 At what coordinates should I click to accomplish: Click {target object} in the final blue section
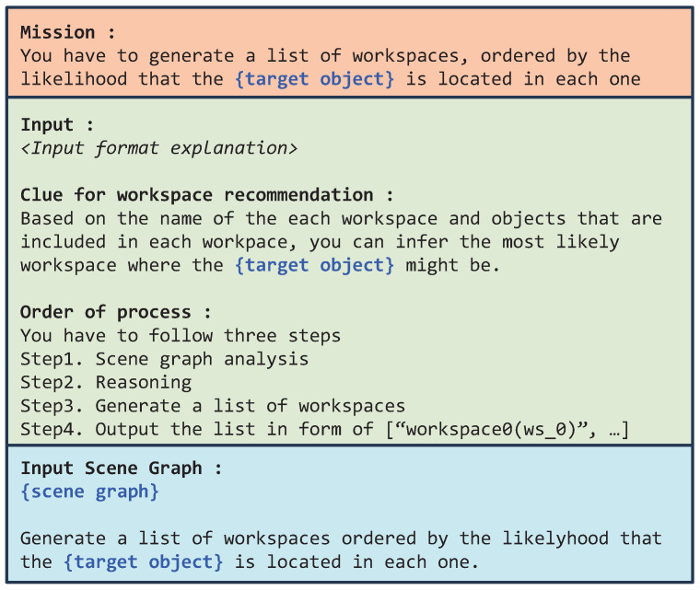click(x=143, y=561)
